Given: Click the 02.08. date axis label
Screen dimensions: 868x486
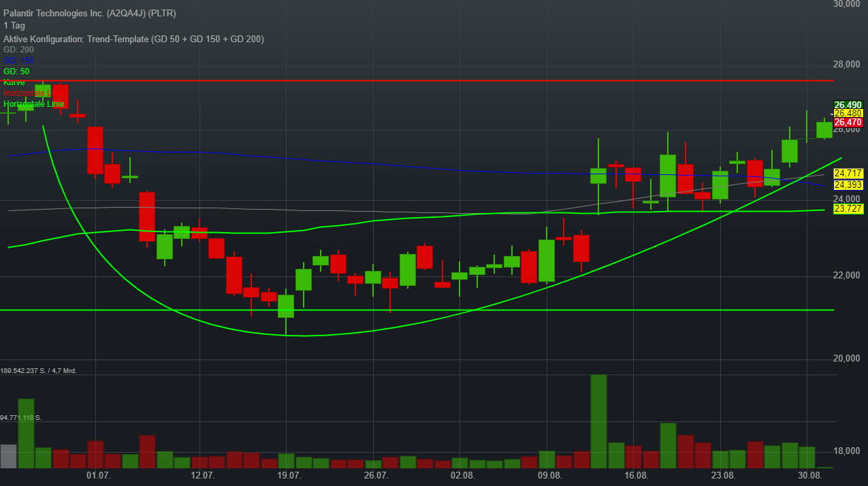Looking at the screenshot, I should click(x=462, y=475).
